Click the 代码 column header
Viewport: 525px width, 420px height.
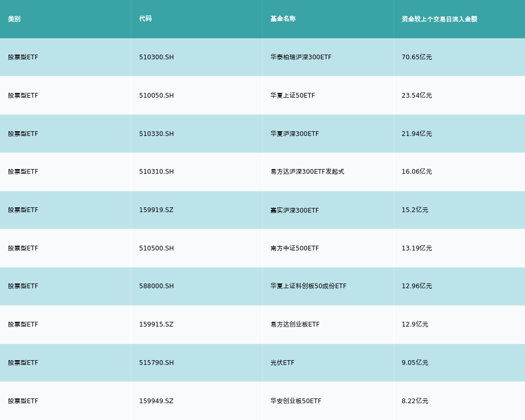(145, 19)
